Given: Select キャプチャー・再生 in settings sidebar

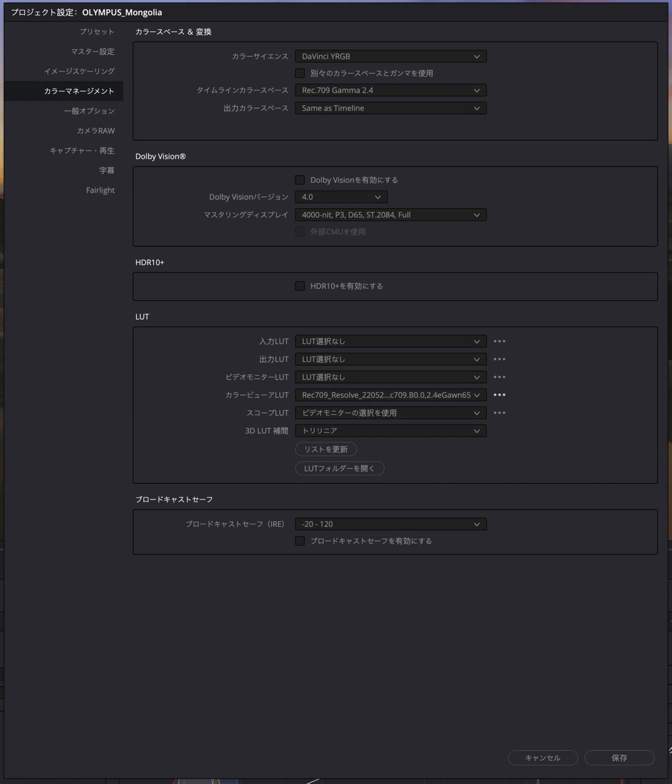Looking at the screenshot, I should click(x=82, y=150).
